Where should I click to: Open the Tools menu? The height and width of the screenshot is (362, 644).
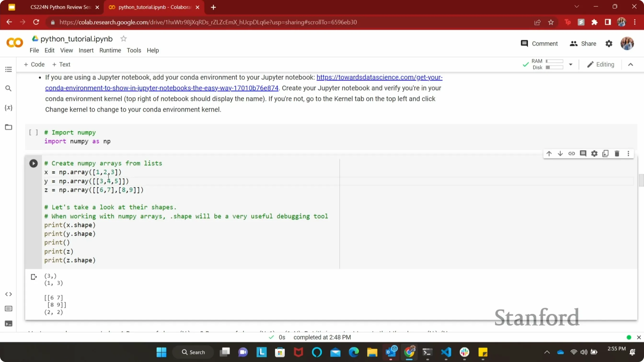click(x=134, y=51)
